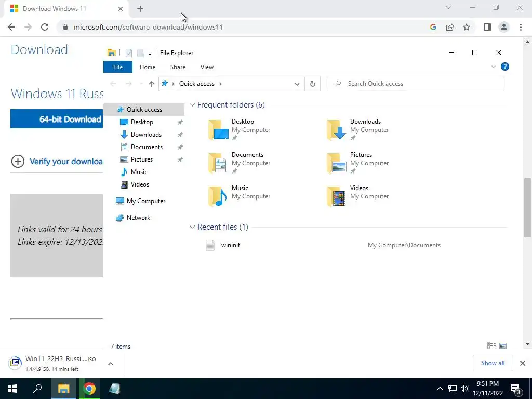This screenshot has width=532, height=399.
Task: Open Videos in the navigation pane
Action: [140, 184]
